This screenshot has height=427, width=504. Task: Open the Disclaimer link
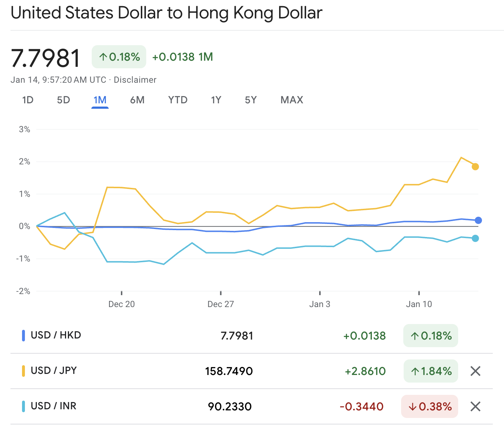pyautogui.click(x=135, y=80)
